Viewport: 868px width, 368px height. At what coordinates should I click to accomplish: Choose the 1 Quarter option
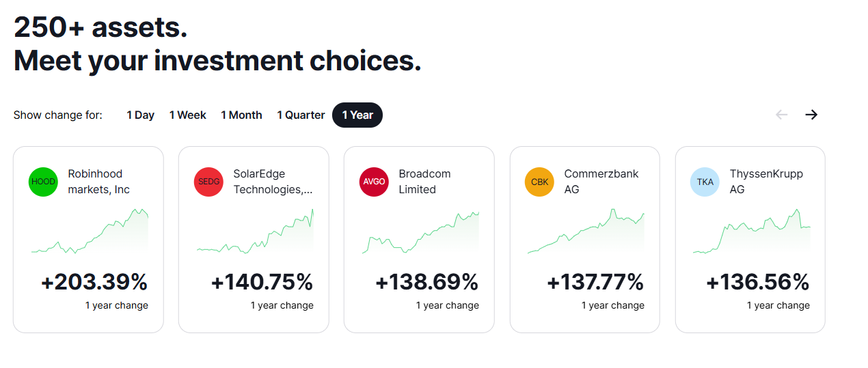click(301, 115)
